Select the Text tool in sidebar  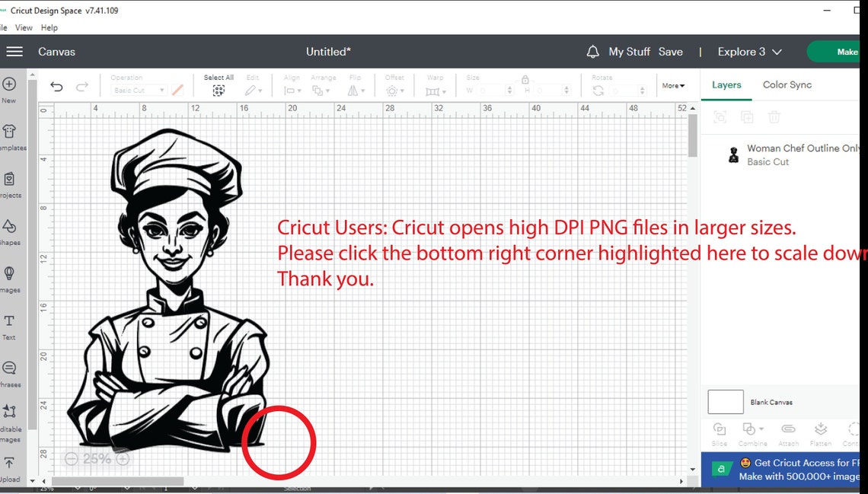[x=9, y=327]
